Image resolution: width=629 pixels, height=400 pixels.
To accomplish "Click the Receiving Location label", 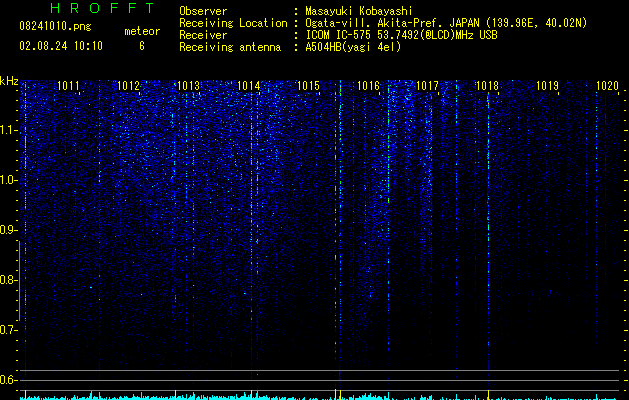I will [x=233, y=23].
